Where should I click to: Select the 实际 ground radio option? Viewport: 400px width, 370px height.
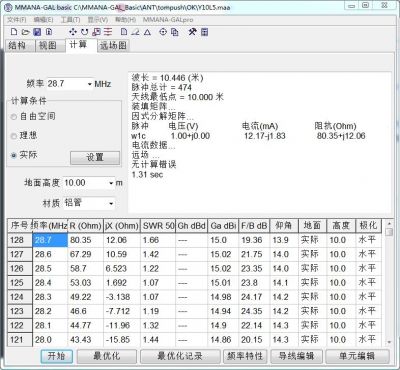pyautogui.click(x=14, y=155)
